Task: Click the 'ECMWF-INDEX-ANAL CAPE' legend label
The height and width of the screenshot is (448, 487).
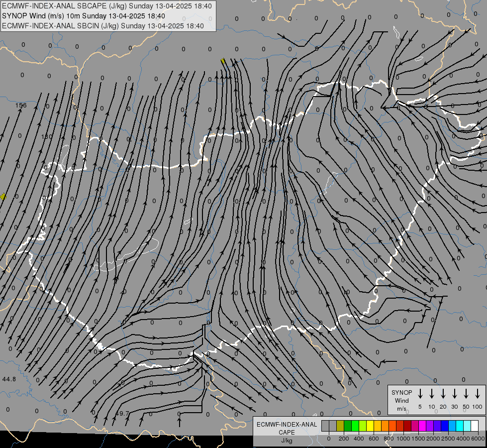Action: [287, 428]
